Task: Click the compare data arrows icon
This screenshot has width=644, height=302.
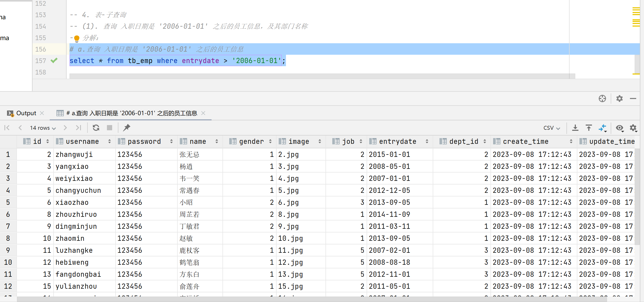Action: coord(603,128)
